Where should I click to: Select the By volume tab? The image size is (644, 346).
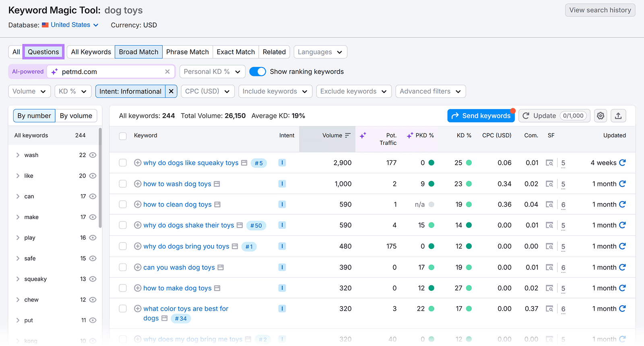[x=76, y=116]
